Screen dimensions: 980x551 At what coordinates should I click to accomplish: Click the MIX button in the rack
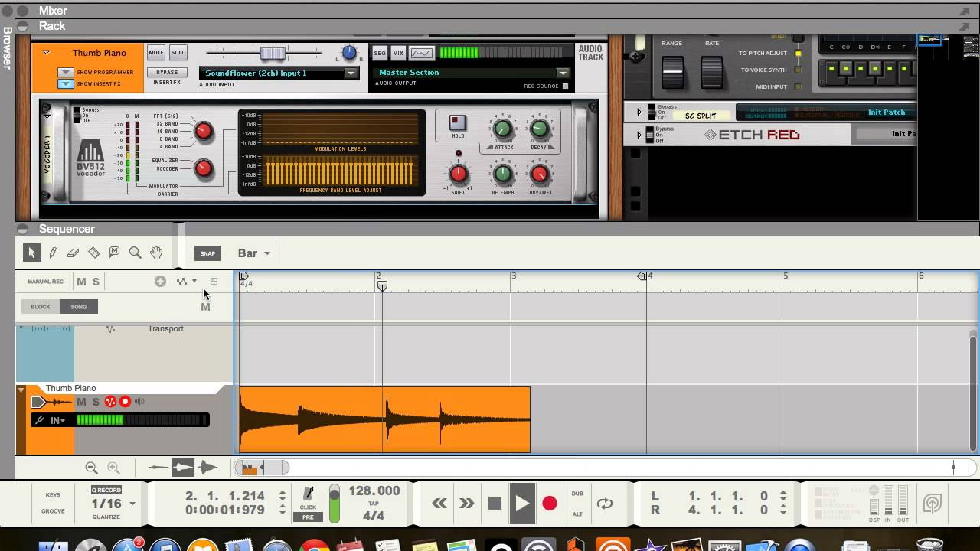[x=398, y=53]
